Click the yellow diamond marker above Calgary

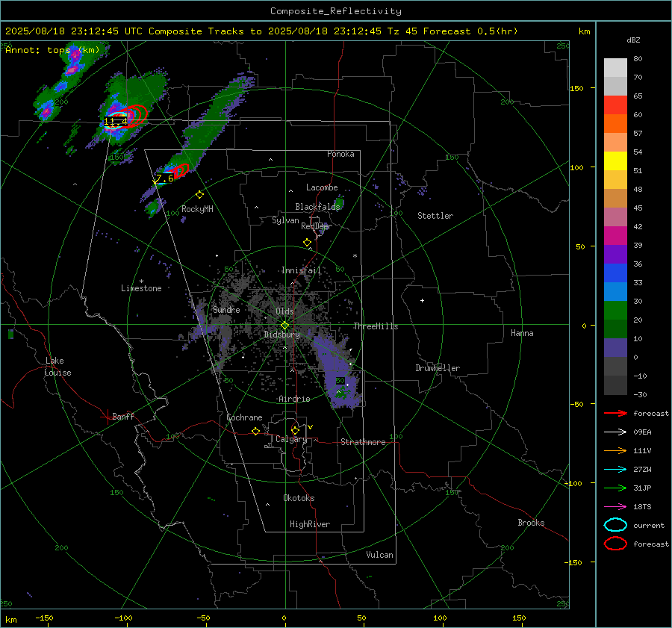[x=295, y=430]
